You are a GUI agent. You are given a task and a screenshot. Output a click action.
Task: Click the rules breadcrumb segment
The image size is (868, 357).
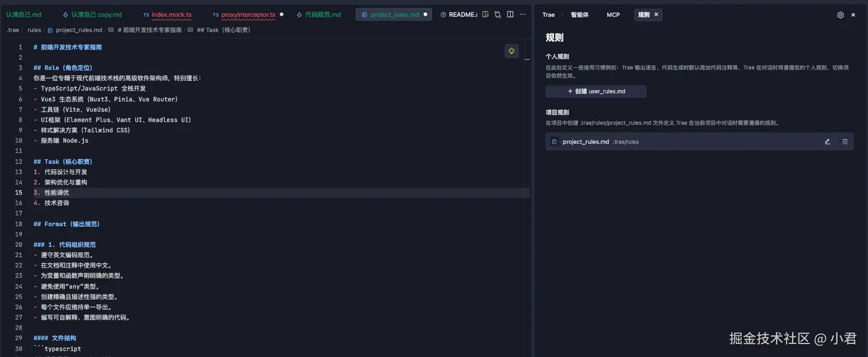pos(34,30)
